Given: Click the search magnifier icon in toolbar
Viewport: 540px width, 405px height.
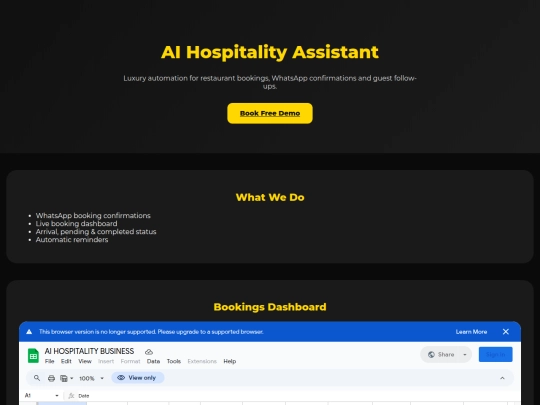Looking at the screenshot, I should tap(37, 378).
